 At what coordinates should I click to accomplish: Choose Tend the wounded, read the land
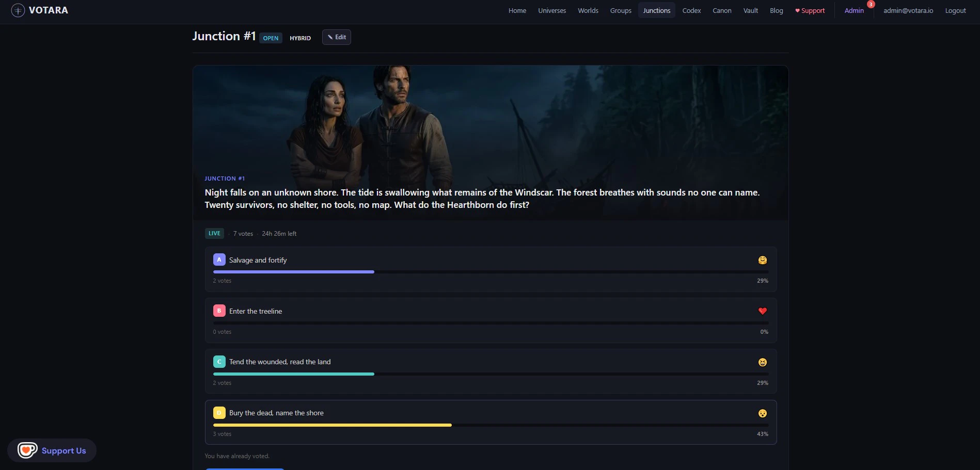[x=491, y=371]
